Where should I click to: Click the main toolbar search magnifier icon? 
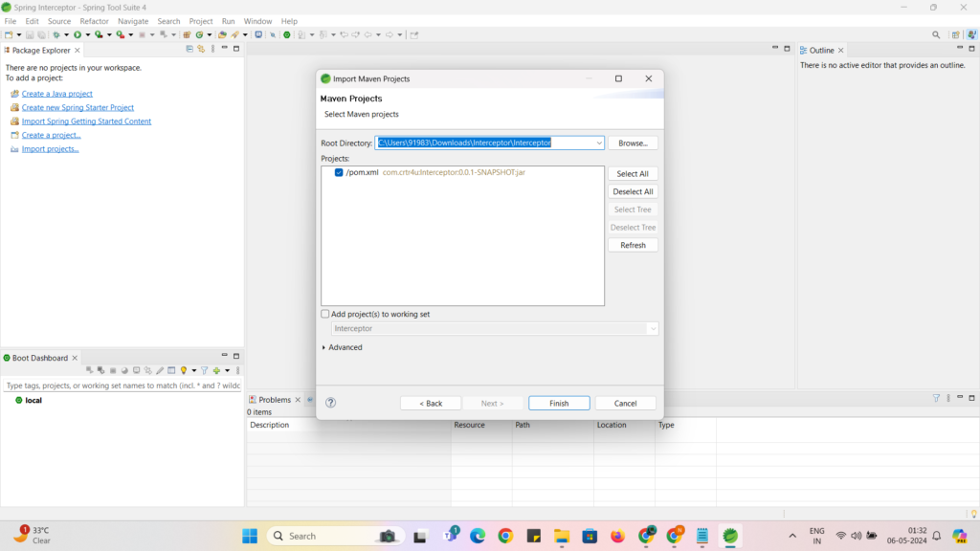click(x=936, y=35)
